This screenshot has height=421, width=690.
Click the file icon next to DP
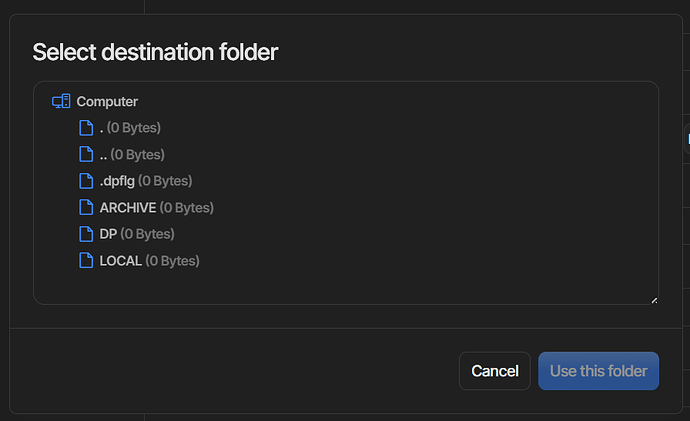click(86, 234)
